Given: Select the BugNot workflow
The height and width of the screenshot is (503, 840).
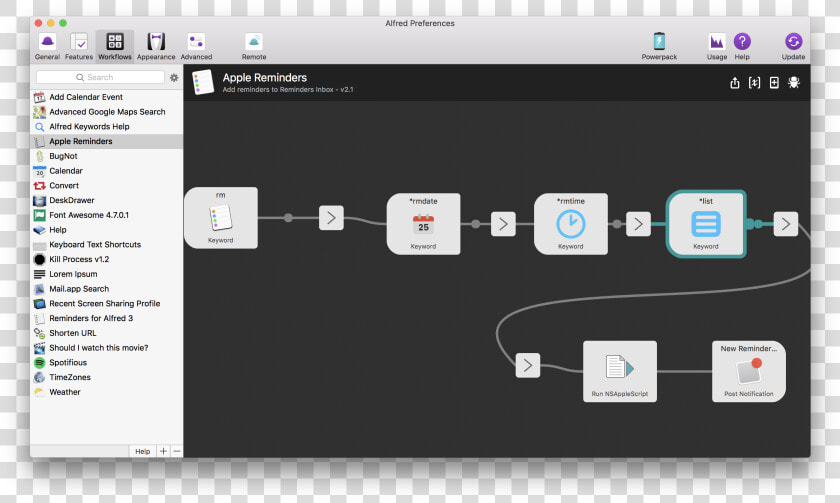Looking at the screenshot, I should [x=107, y=156].
